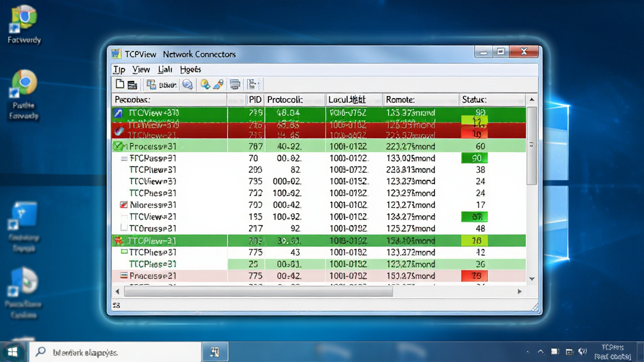Sort by the PID column header

pyautogui.click(x=255, y=99)
